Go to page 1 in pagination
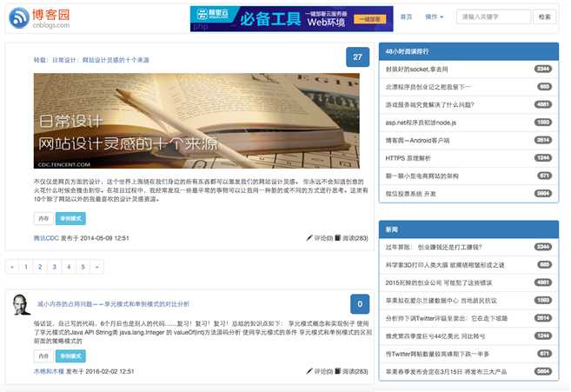The height and width of the screenshot is (392, 571). pyautogui.click(x=26, y=267)
